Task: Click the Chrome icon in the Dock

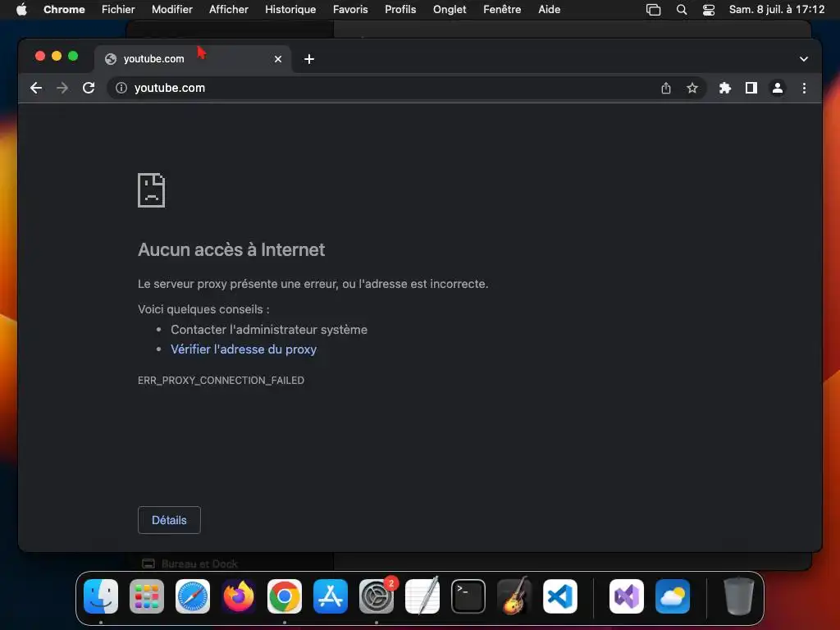Action: [285, 596]
